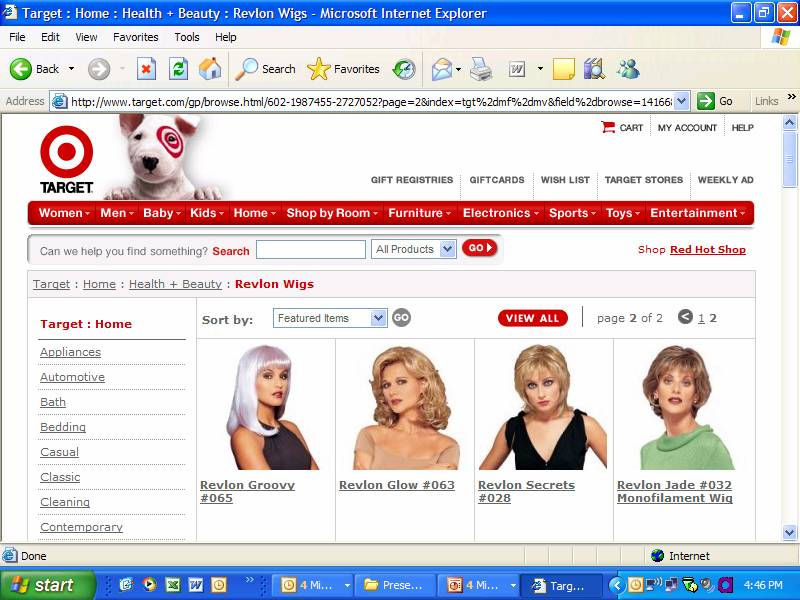Open the Search toolbar button
The height and width of the screenshot is (600, 800).
(x=265, y=69)
